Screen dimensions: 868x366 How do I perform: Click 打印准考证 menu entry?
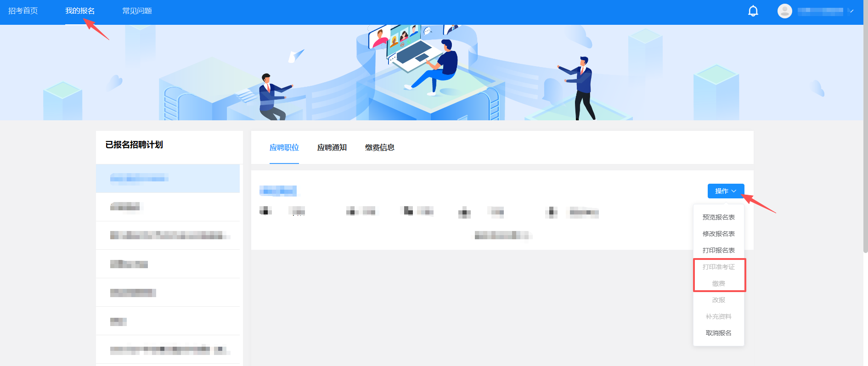pyautogui.click(x=718, y=267)
